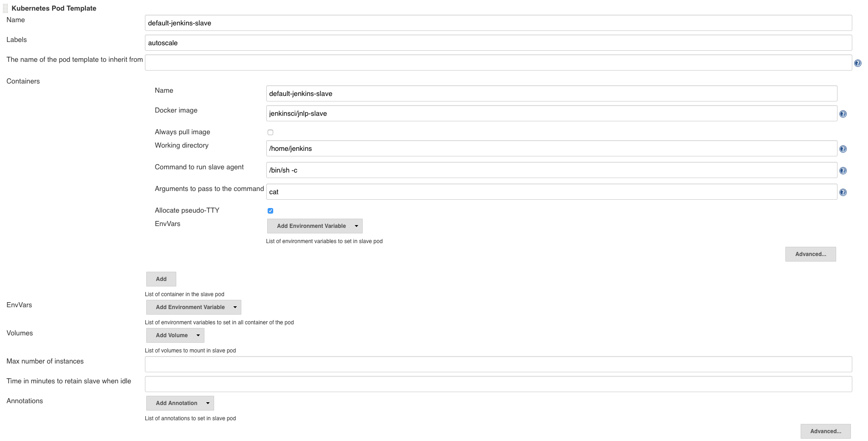Click the Containers label

click(x=23, y=81)
